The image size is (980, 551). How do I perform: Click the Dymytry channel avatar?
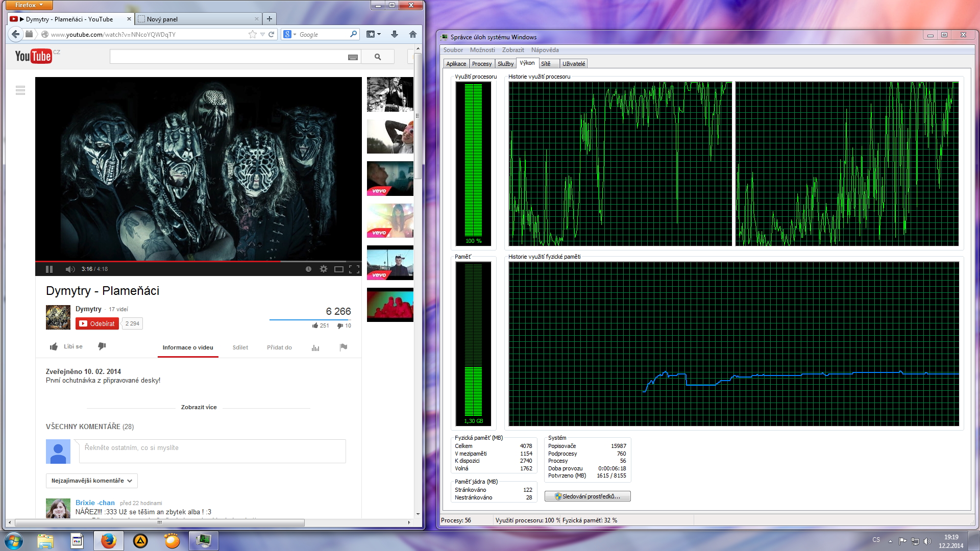58,317
